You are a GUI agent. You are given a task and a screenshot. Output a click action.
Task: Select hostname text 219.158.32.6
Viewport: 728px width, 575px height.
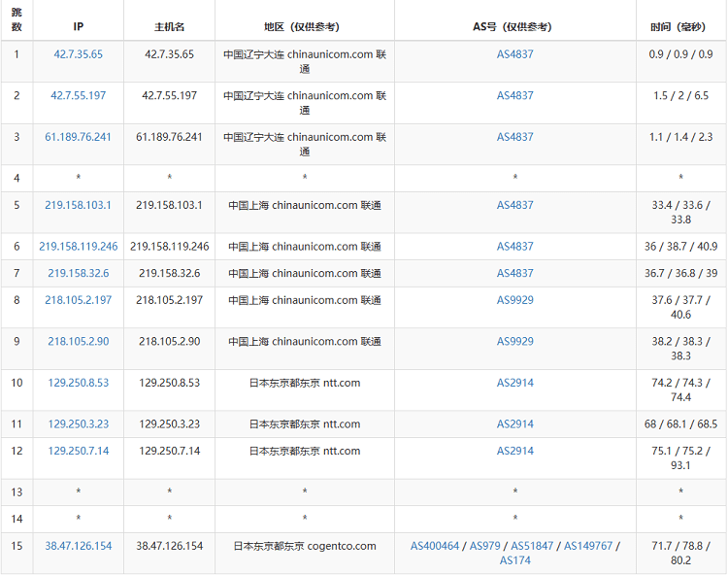pos(170,274)
